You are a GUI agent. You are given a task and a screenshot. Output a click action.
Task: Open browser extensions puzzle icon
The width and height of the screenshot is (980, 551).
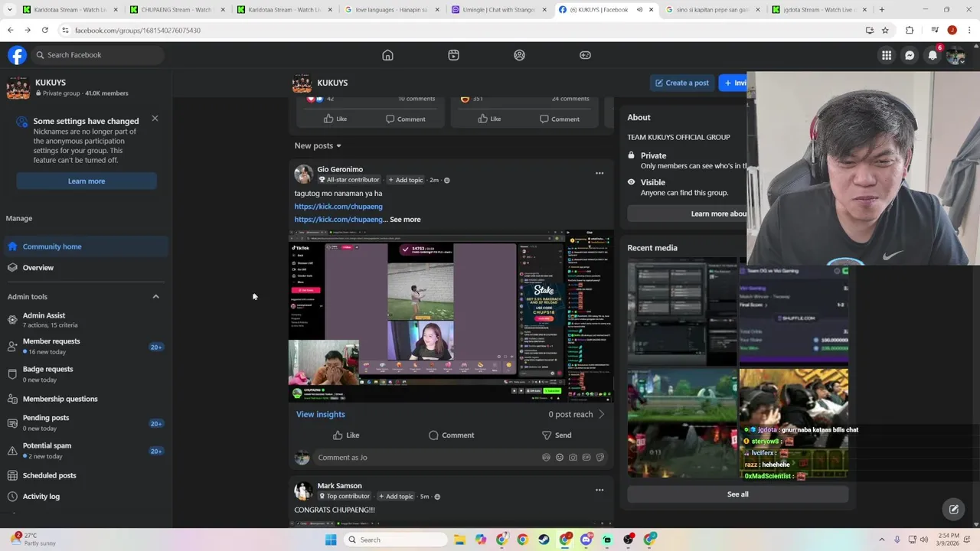click(x=910, y=30)
